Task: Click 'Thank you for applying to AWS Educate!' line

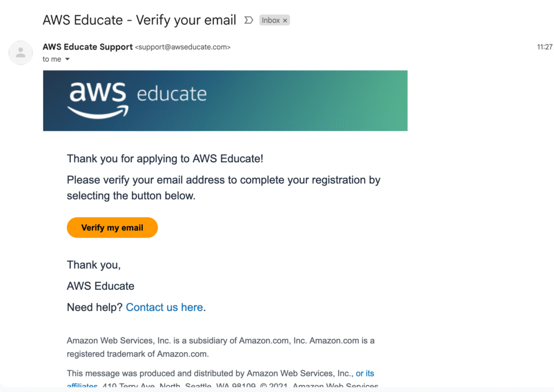Action: 165,158
